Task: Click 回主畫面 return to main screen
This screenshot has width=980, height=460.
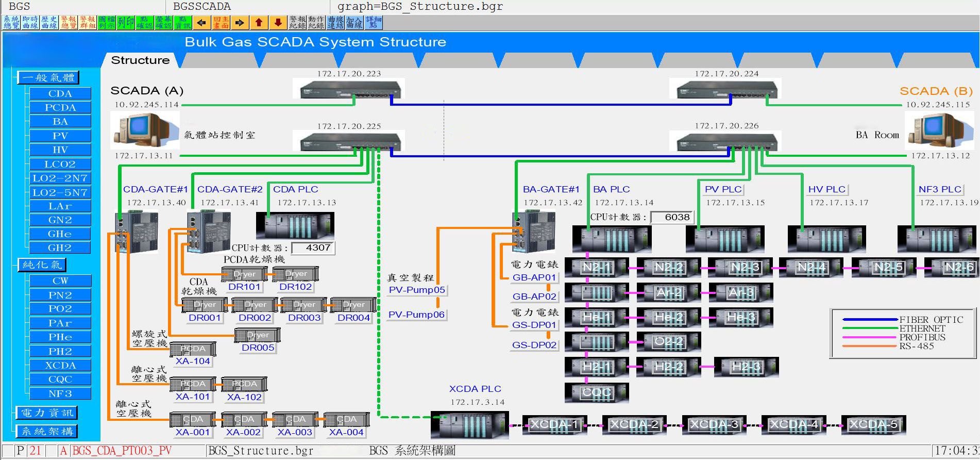Action: [x=221, y=23]
